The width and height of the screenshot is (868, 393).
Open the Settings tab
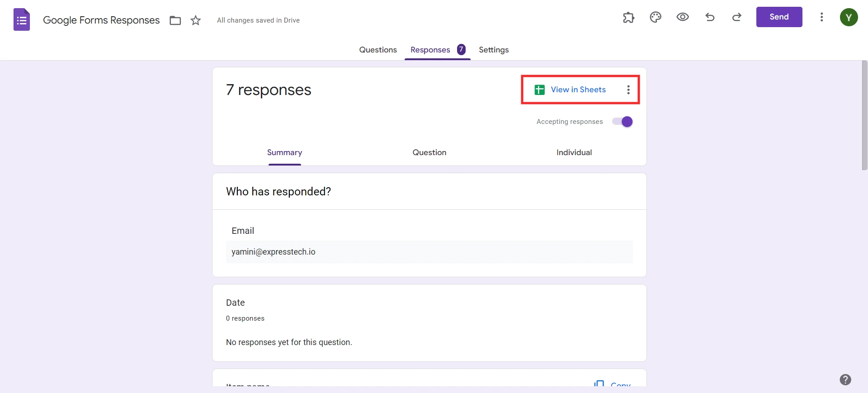494,50
